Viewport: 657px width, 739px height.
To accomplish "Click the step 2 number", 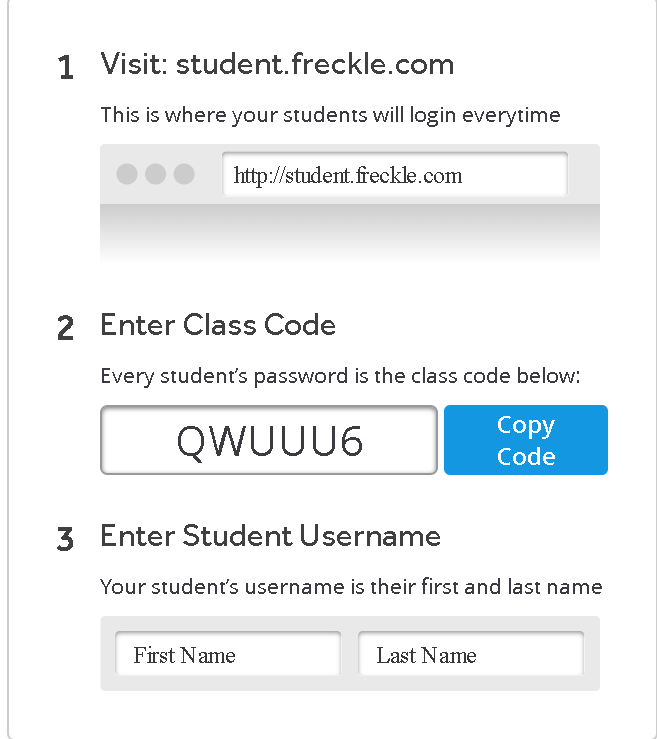I will 66,328.
